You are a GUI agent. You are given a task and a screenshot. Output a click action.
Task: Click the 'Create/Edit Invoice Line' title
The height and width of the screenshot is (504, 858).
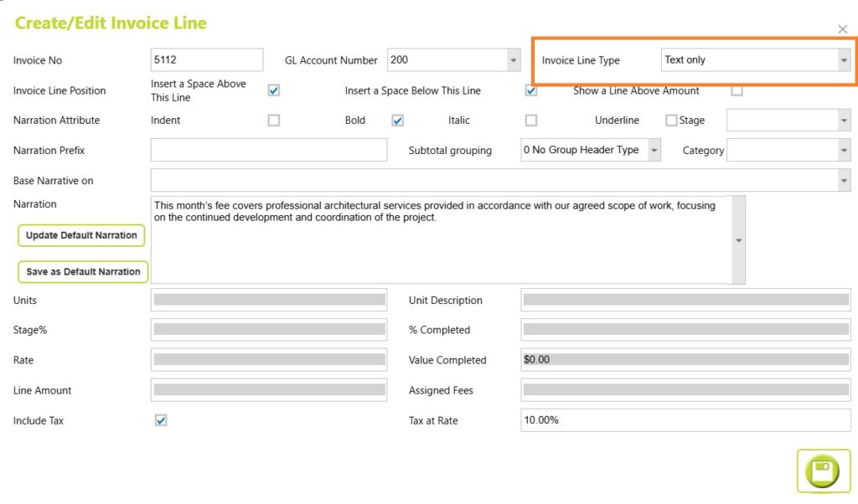(111, 23)
